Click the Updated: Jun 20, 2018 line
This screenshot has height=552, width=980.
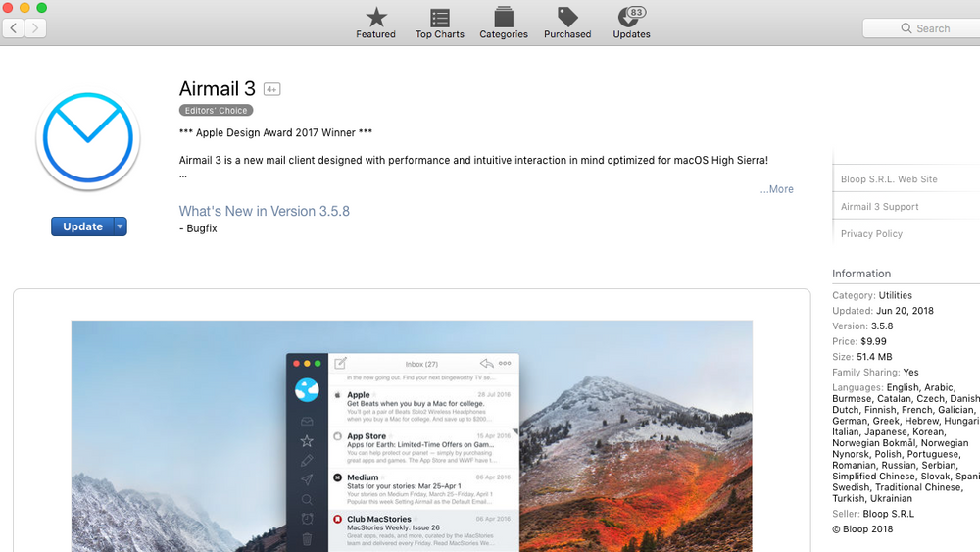(883, 311)
